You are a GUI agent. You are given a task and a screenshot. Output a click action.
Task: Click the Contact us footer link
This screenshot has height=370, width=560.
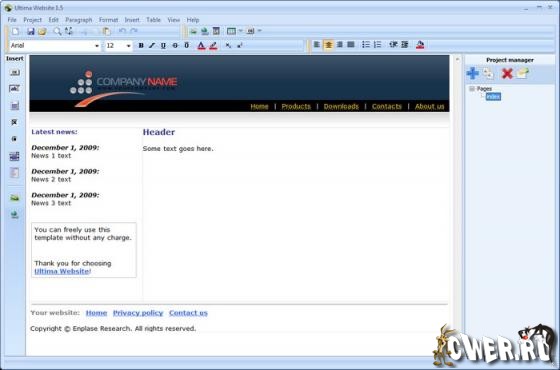[188, 313]
